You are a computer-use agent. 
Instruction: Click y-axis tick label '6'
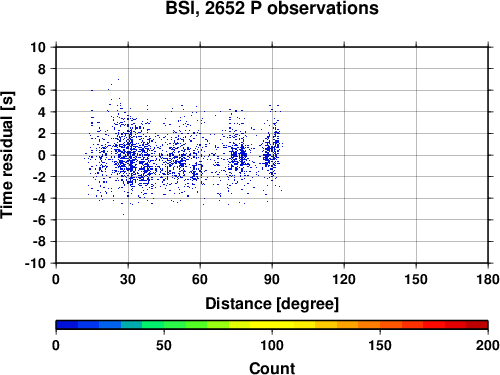[42, 90]
